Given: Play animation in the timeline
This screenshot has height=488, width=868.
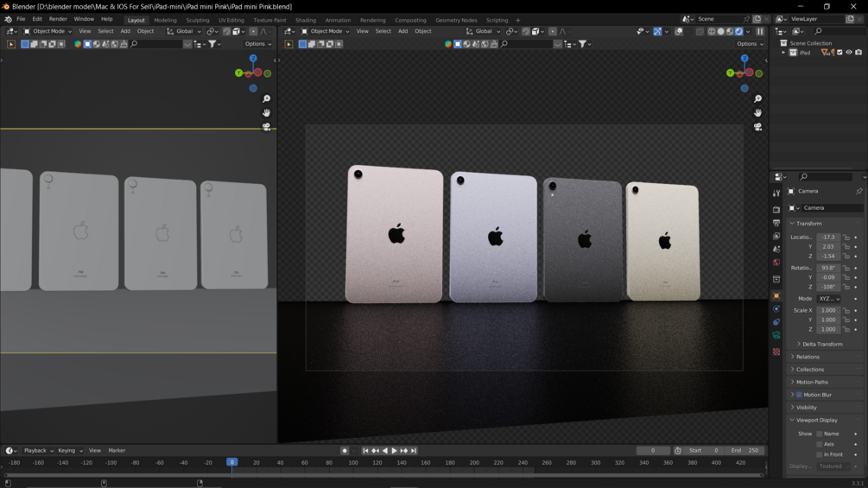Looking at the screenshot, I should coord(394,451).
